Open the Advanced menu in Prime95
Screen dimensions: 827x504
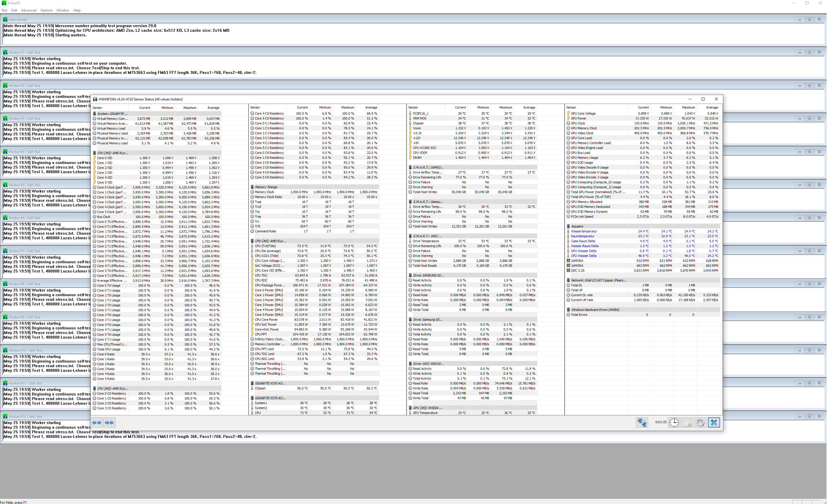[x=29, y=10]
